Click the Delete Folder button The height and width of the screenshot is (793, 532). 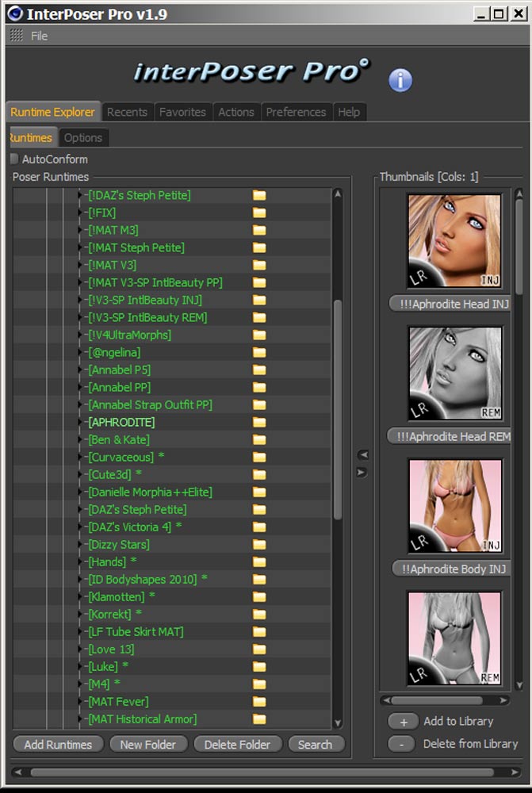tap(237, 745)
